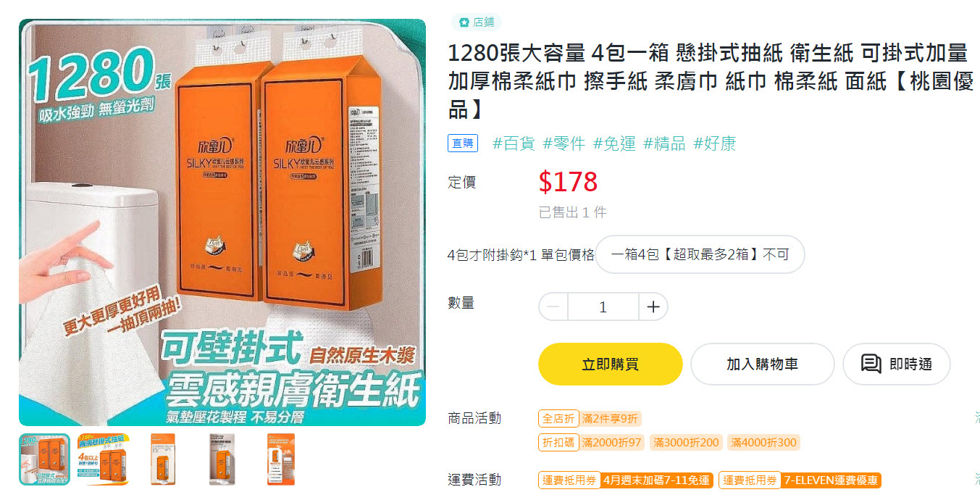This screenshot has width=980, height=500.
Task: Select the first product thumbnail
Action: click(45, 459)
